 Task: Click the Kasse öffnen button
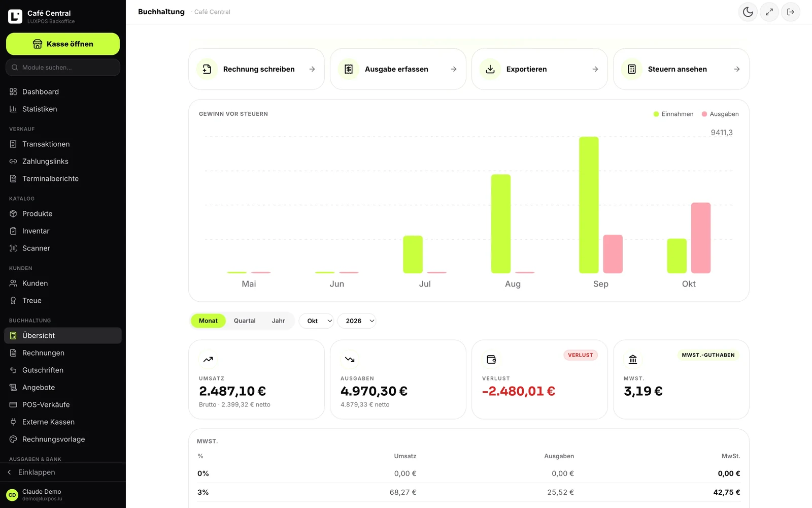[63, 44]
